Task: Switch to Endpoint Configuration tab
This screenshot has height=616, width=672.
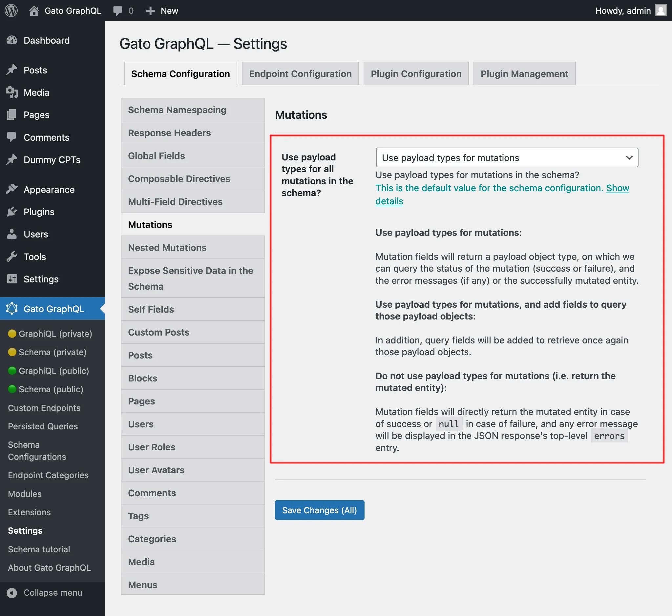Action: (x=300, y=74)
